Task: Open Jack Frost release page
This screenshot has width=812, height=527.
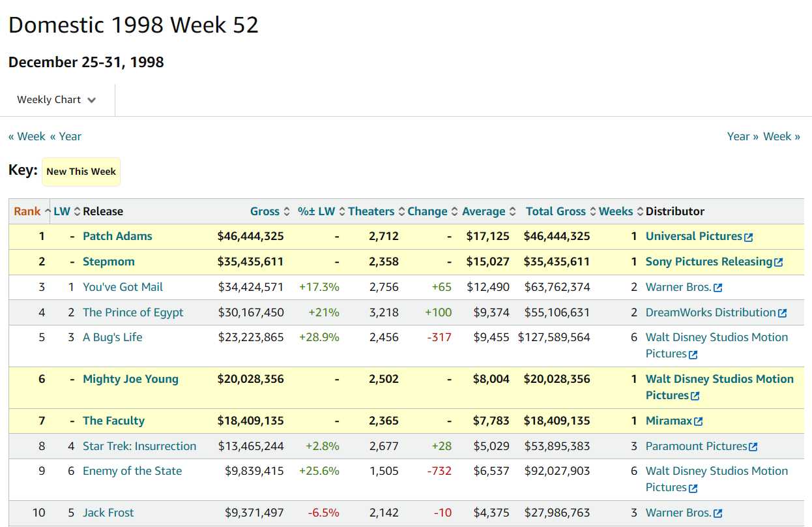Action: coord(108,513)
